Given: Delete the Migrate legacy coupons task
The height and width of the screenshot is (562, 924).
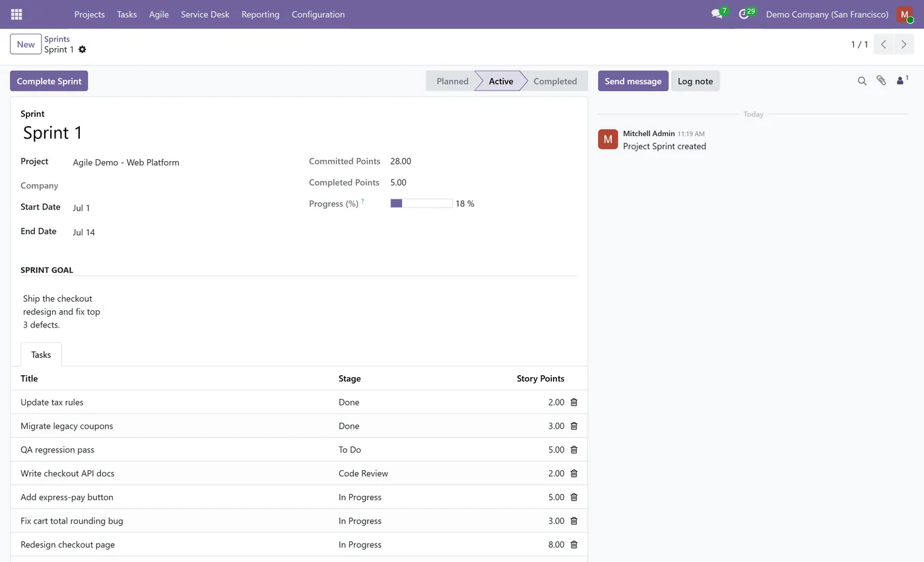Looking at the screenshot, I should tap(574, 426).
